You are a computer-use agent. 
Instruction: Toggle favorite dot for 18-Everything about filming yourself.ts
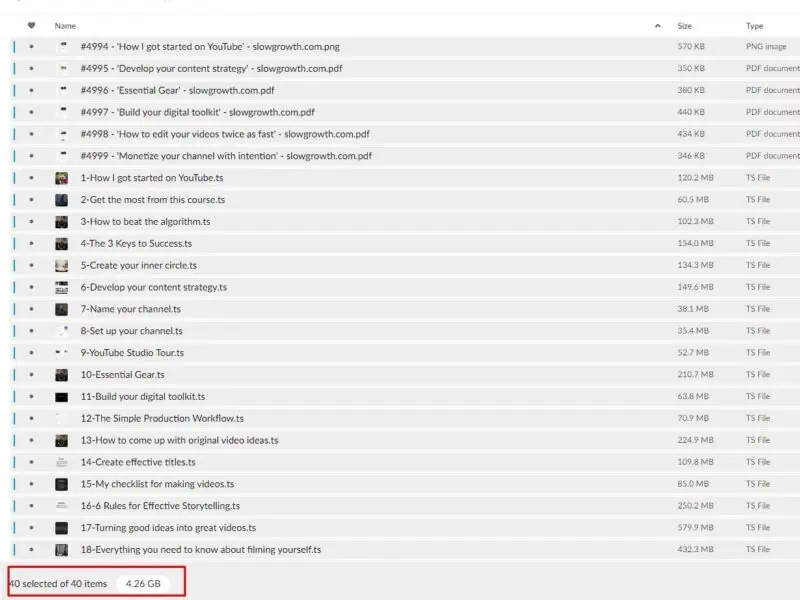pos(32,550)
